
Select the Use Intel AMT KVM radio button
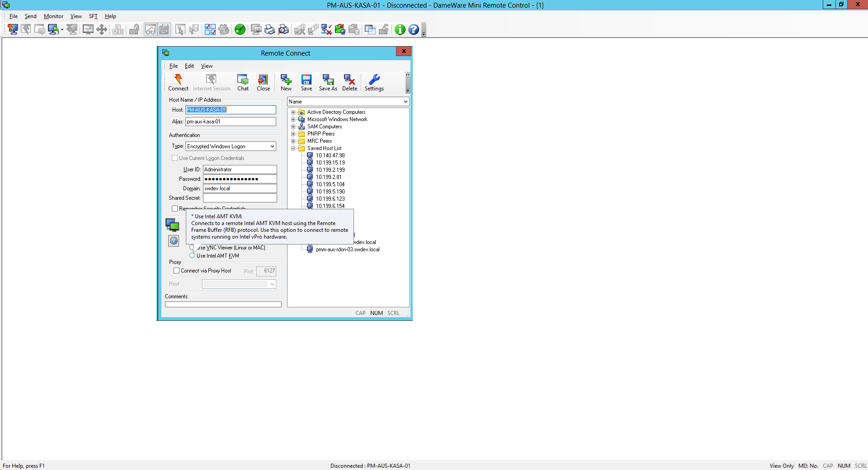coord(192,256)
